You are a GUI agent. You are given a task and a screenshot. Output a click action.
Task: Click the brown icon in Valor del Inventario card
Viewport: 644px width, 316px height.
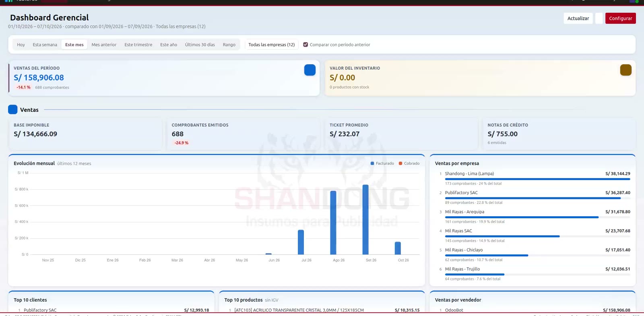click(626, 70)
